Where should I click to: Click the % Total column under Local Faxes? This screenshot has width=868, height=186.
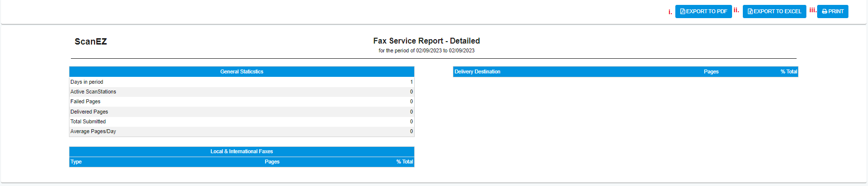coord(404,162)
